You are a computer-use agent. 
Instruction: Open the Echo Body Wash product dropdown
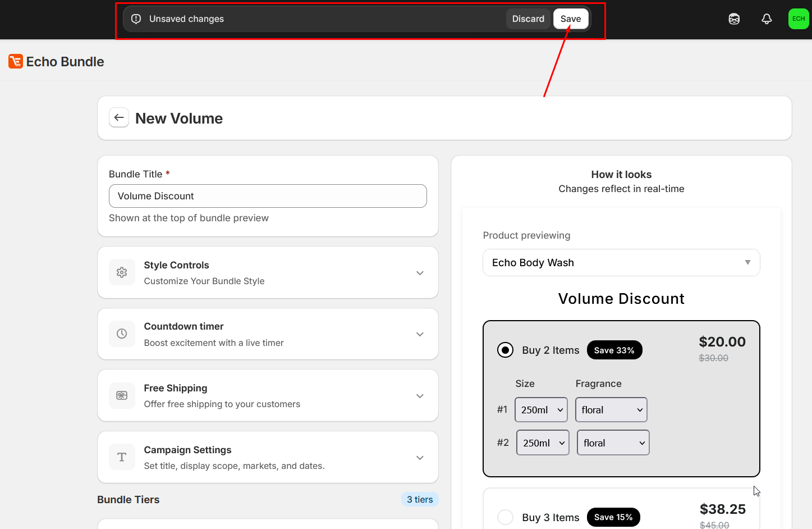(621, 263)
